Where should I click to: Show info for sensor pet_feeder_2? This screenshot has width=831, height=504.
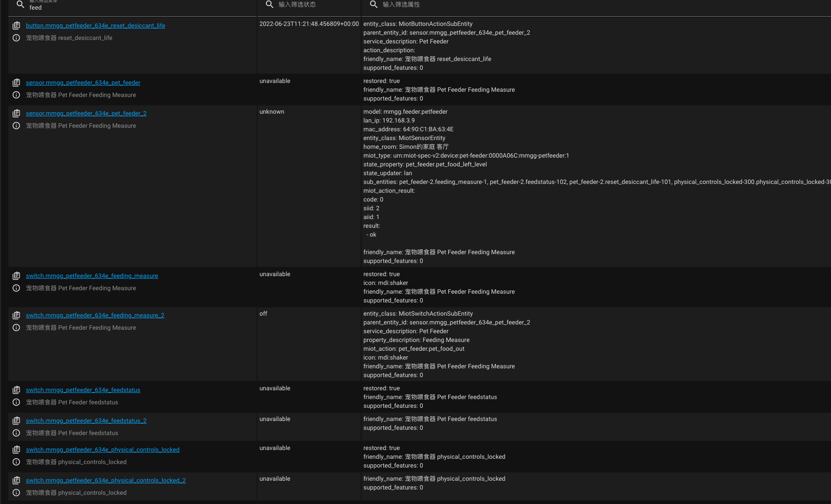[x=16, y=126]
